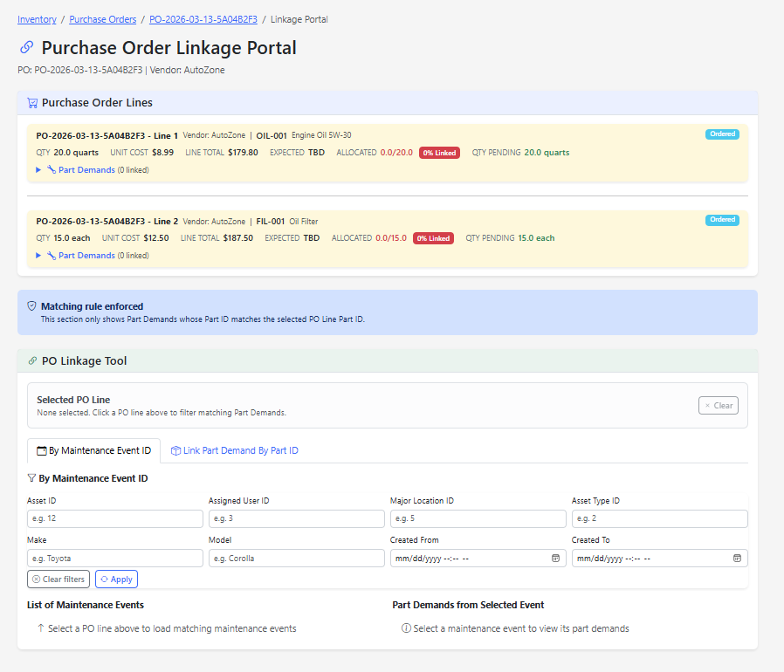Click the pending quantity 20.0 quarts
Image resolution: width=784 pixels, height=672 pixels.
click(x=547, y=153)
